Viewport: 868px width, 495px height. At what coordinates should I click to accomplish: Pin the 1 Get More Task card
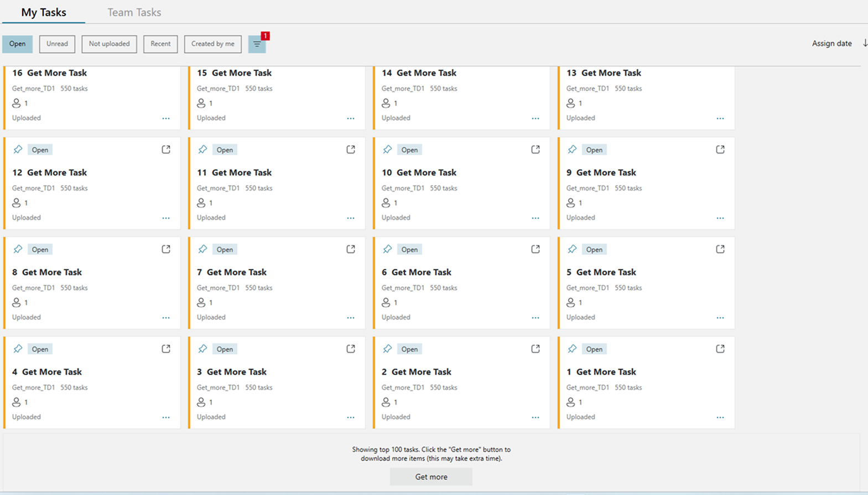click(x=572, y=349)
